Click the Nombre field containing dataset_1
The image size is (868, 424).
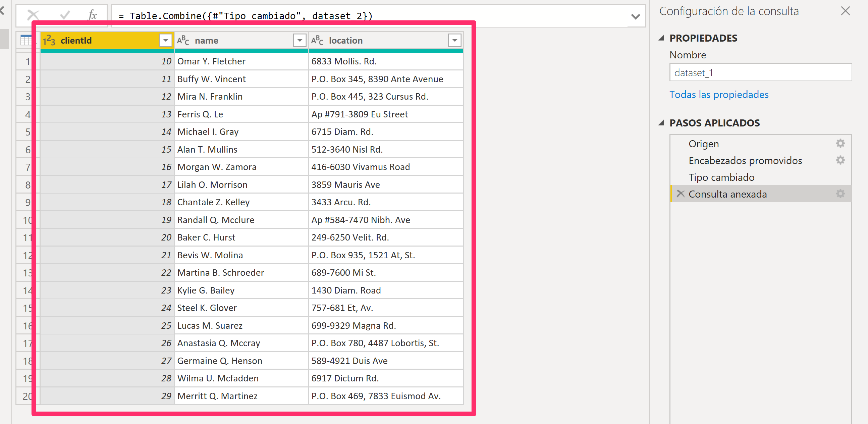click(760, 72)
